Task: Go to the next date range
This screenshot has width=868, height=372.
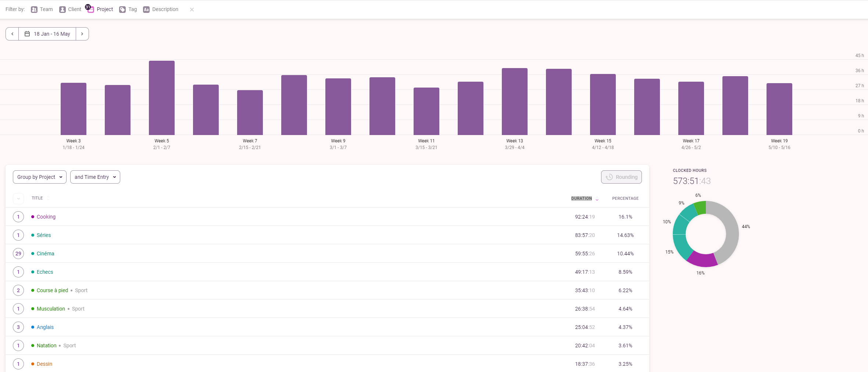Action: (x=82, y=34)
